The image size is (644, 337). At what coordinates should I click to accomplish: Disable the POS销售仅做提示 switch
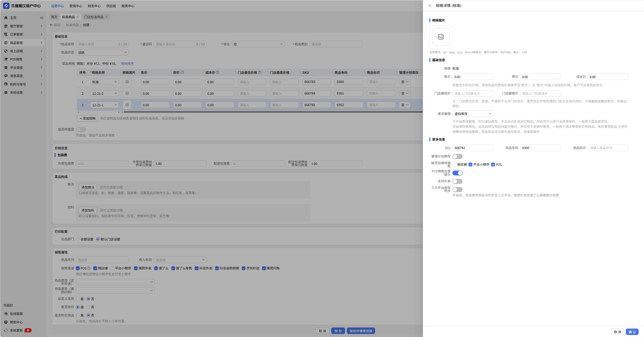[457, 173]
